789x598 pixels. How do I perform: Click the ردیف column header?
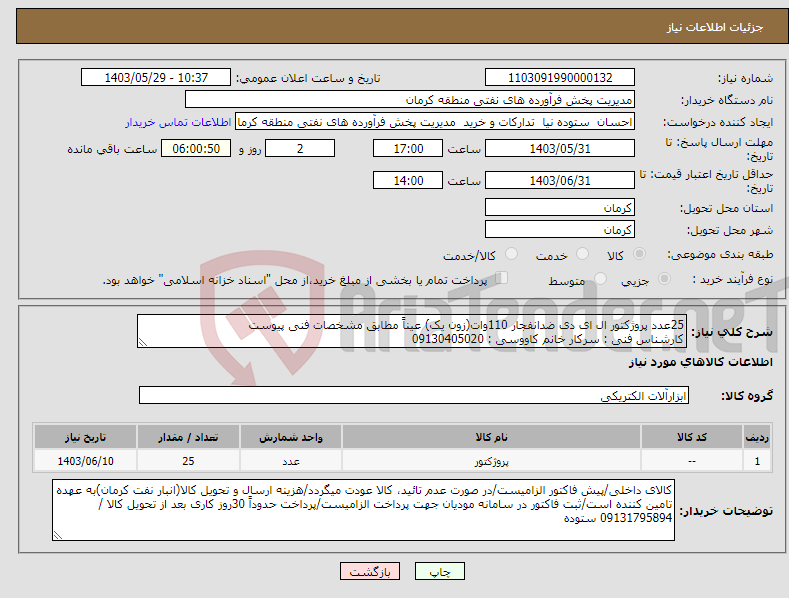(x=757, y=437)
